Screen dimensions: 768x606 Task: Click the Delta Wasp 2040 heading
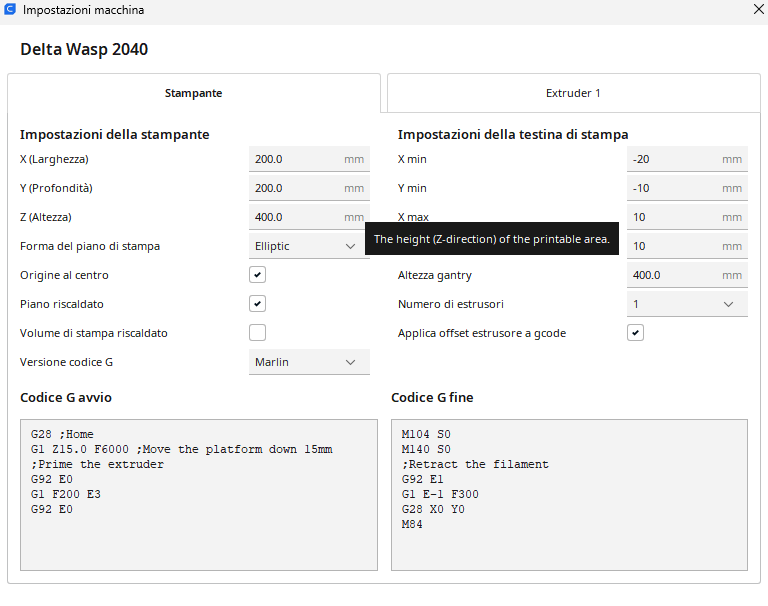point(84,49)
